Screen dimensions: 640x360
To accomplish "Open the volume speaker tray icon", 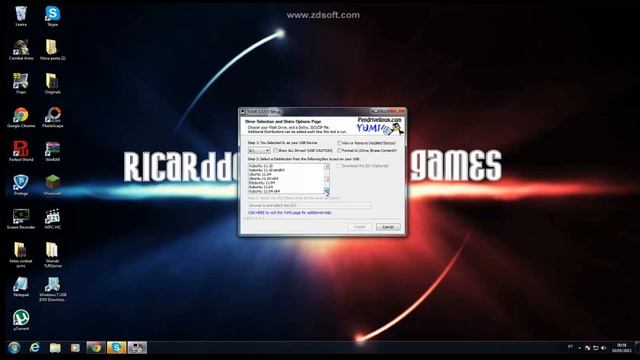I will (x=604, y=348).
